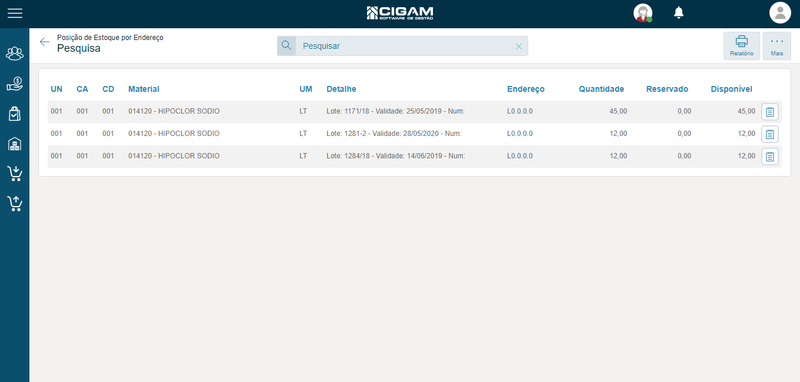The height and width of the screenshot is (382, 800).
Task: Sort by the Material column header
Action: click(x=144, y=89)
